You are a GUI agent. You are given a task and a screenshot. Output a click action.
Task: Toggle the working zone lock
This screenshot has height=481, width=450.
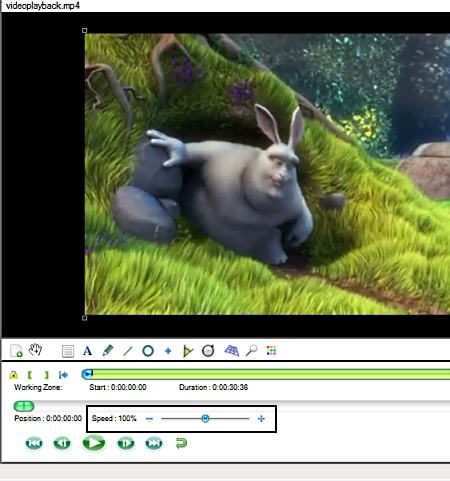(14, 375)
